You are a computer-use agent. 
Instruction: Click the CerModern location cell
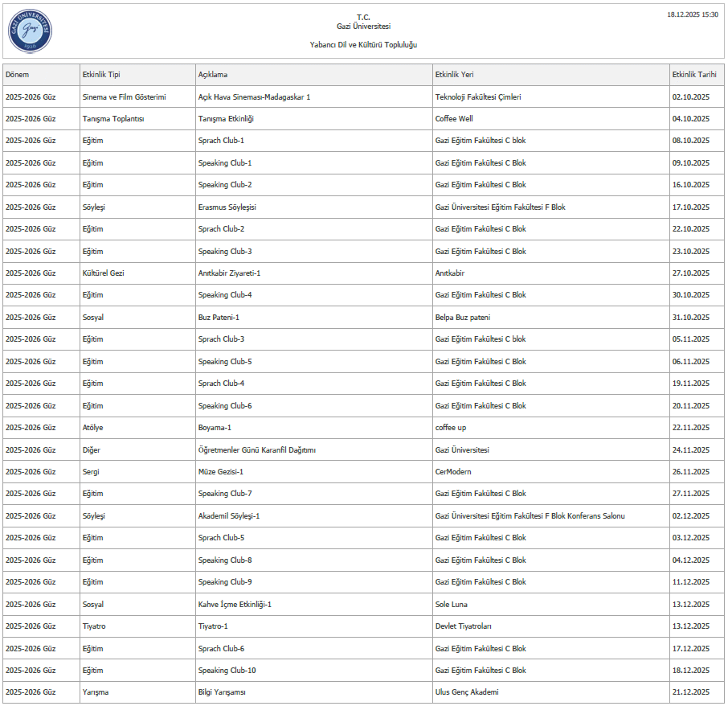(x=453, y=472)
